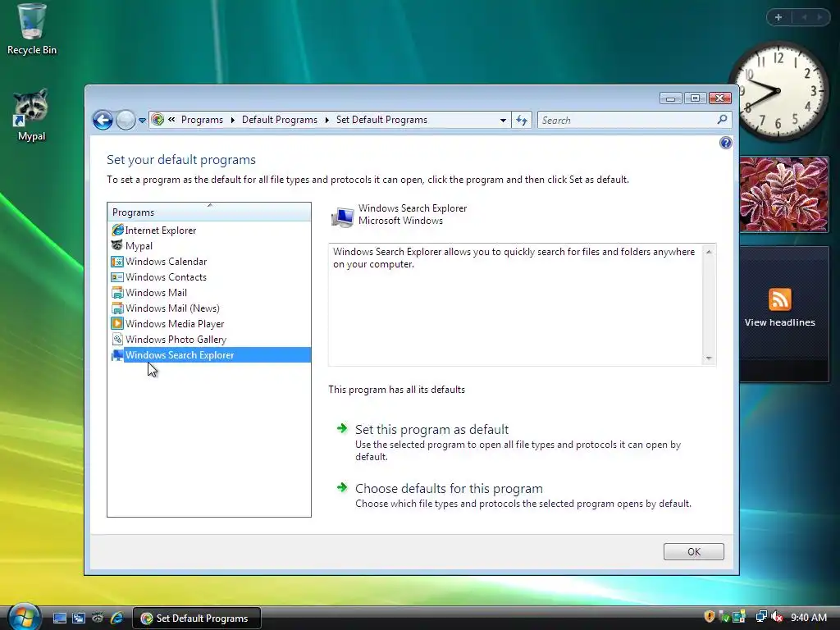Viewport: 840px width, 630px height.
Task: Click the sidebar previous gadgets arrow
Action: coord(804,17)
